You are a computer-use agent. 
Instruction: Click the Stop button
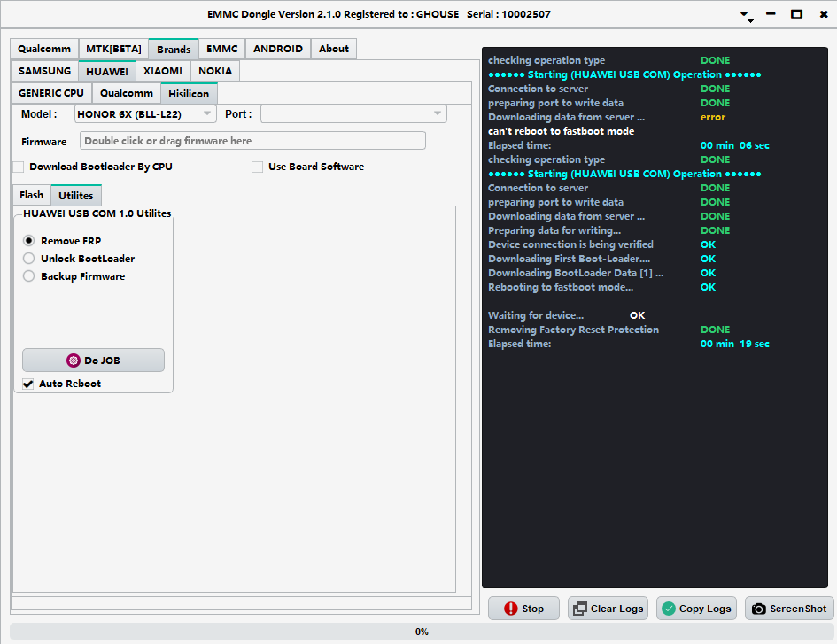[x=523, y=609]
